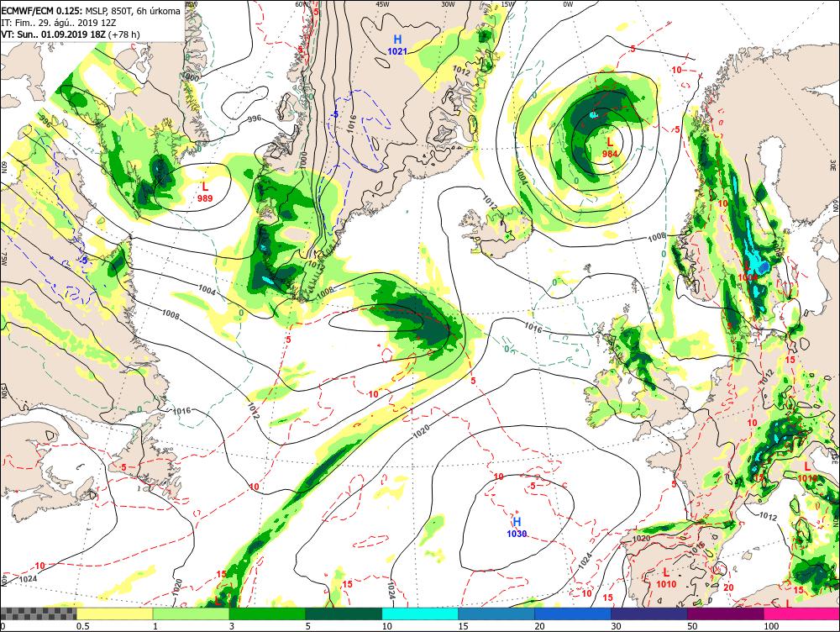Click the dark green 5–10 legend swatch
Image resolution: width=840 pixels, height=632 pixels.
pyautogui.click(x=344, y=614)
